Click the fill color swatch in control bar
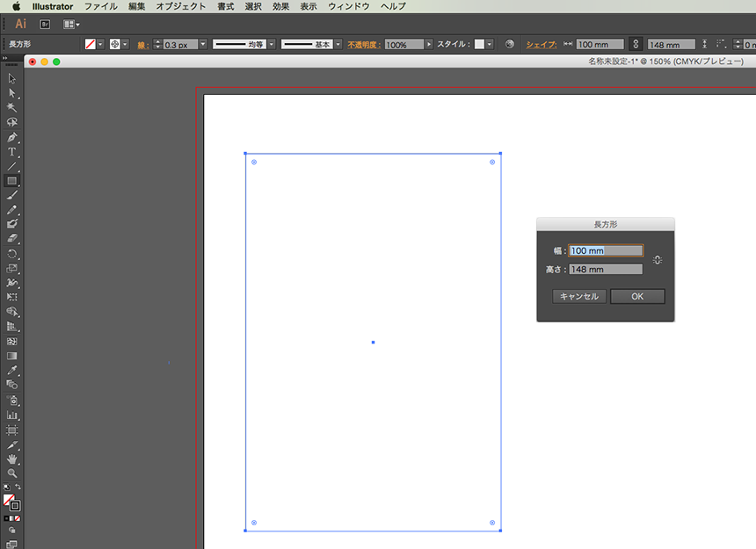The image size is (756, 549). 90,44
